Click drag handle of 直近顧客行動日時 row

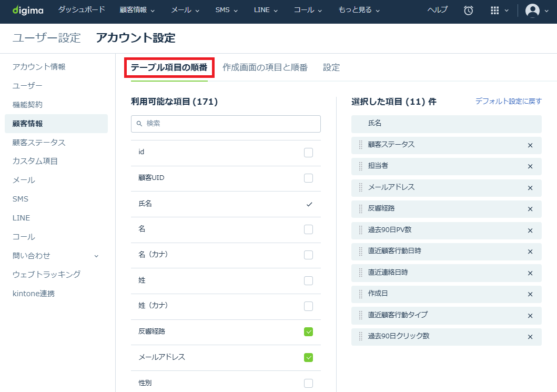pyautogui.click(x=361, y=252)
